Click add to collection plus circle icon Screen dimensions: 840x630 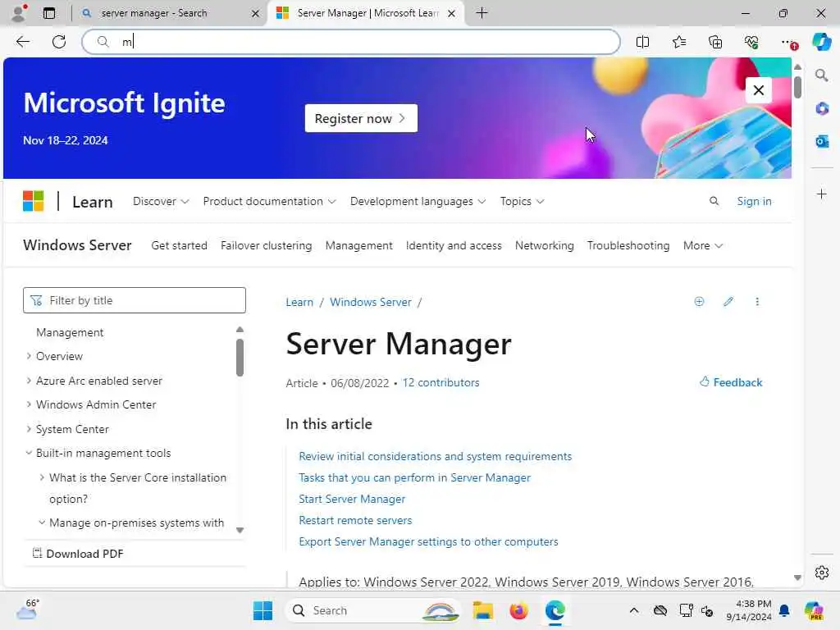point(699,302)
